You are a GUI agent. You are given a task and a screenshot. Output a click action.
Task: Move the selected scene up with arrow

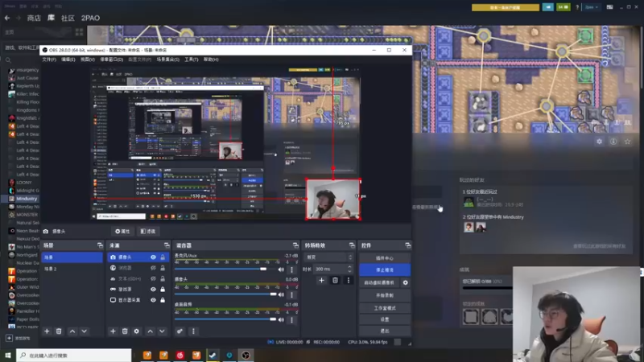click(x=72, y=331)
